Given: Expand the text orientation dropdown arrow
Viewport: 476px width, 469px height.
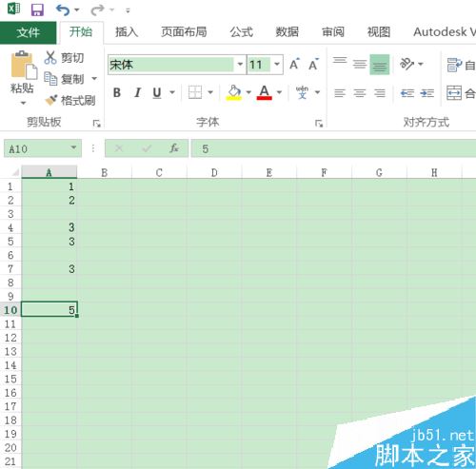Looking at the screenshot, I should pos(421,64).
